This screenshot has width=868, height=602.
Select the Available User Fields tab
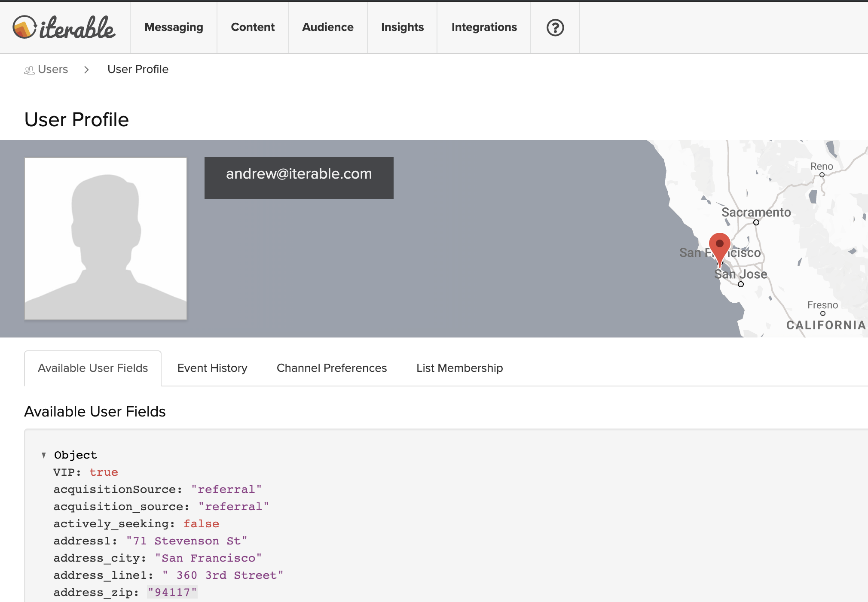click(93, 368)
